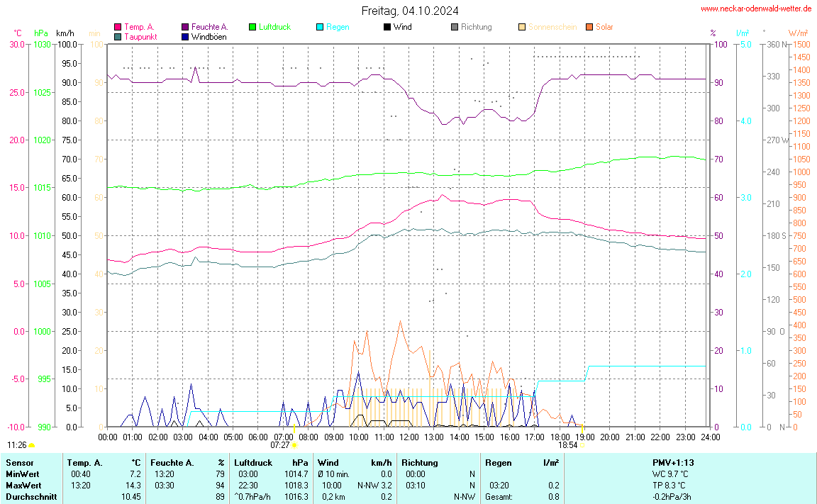Click the sunrise icon at 07:27
Screen dimensions: 817x504
294,445
